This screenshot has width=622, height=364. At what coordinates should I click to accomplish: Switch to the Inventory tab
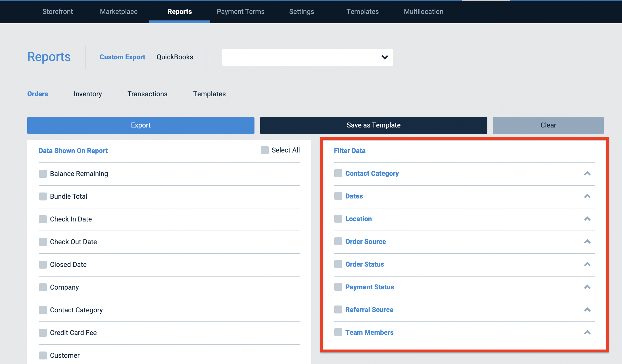pos(87,94)
